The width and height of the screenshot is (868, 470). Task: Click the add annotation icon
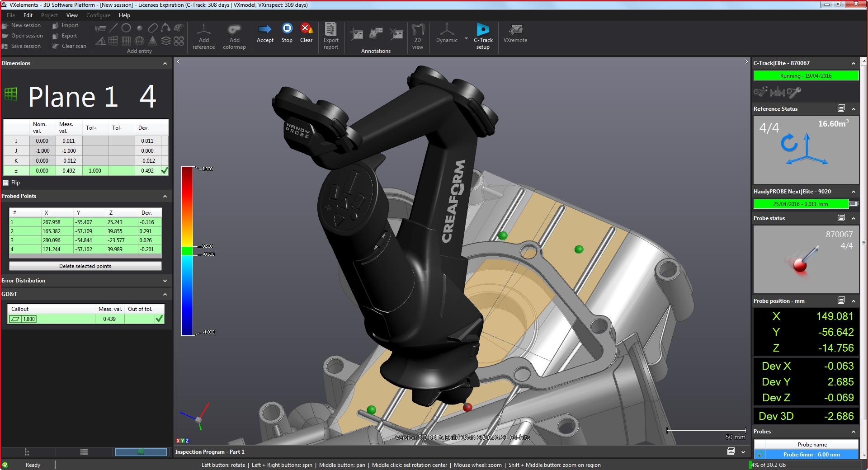[357, 34]
